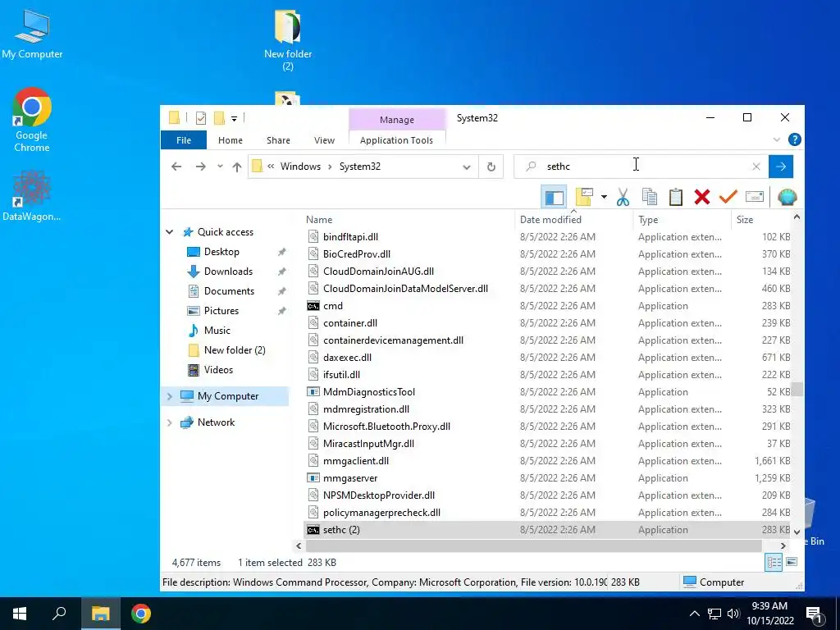This screenshot has width=840, height=630.
Task: Go forward with the right arrow
Action: pos(200,167)
